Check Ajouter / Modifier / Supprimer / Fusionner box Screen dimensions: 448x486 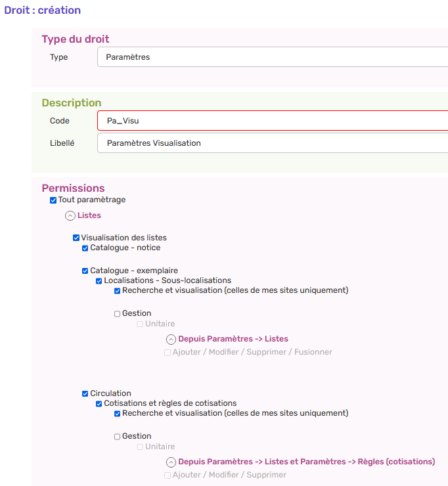[x=168, y=353]
